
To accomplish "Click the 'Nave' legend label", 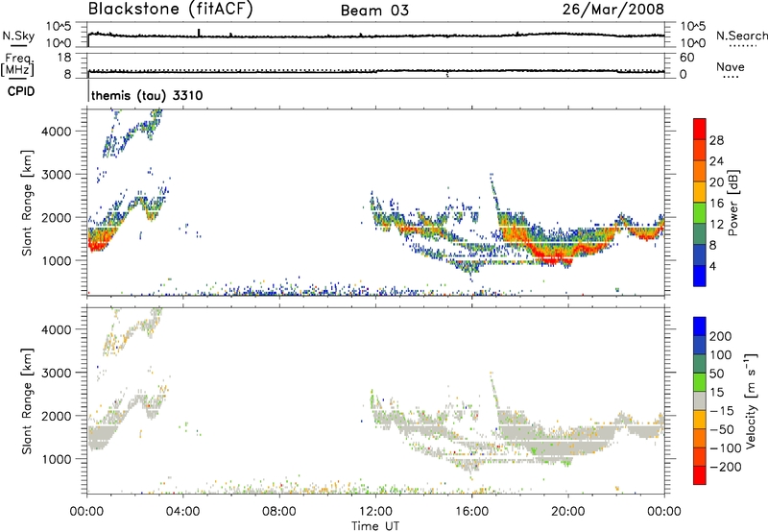I will pyautogui.click(x=731, y=67).
